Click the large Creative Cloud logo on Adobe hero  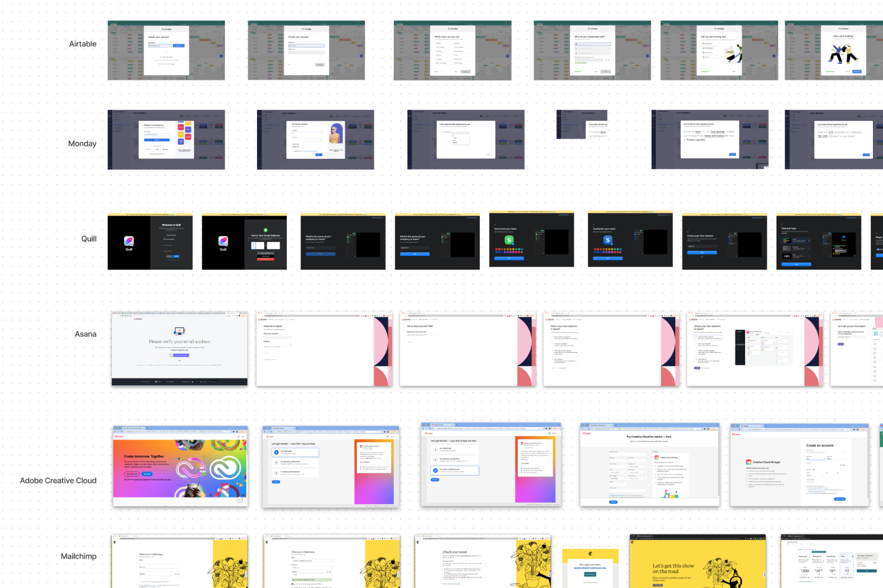[225, 467]
